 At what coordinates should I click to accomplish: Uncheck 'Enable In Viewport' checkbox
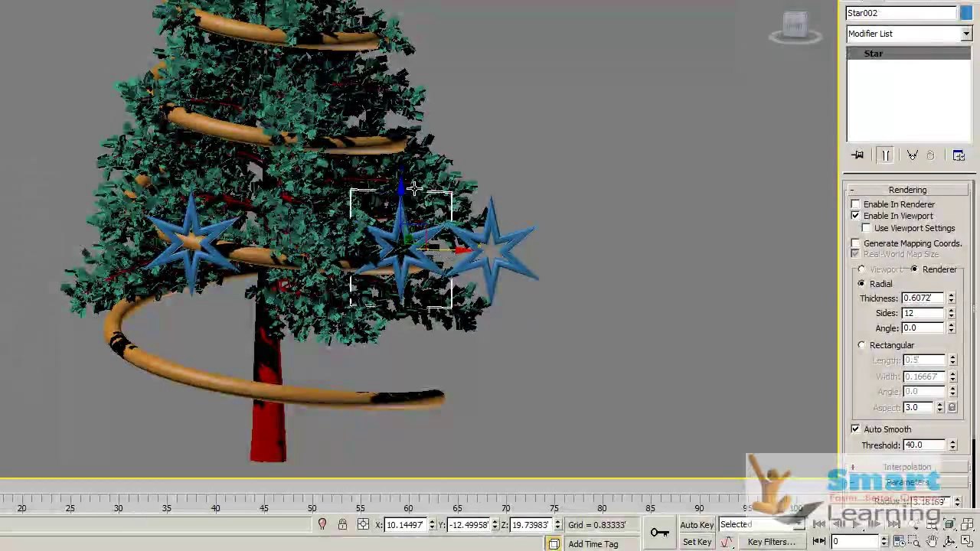pyautogui.click(x=855, y=216)
